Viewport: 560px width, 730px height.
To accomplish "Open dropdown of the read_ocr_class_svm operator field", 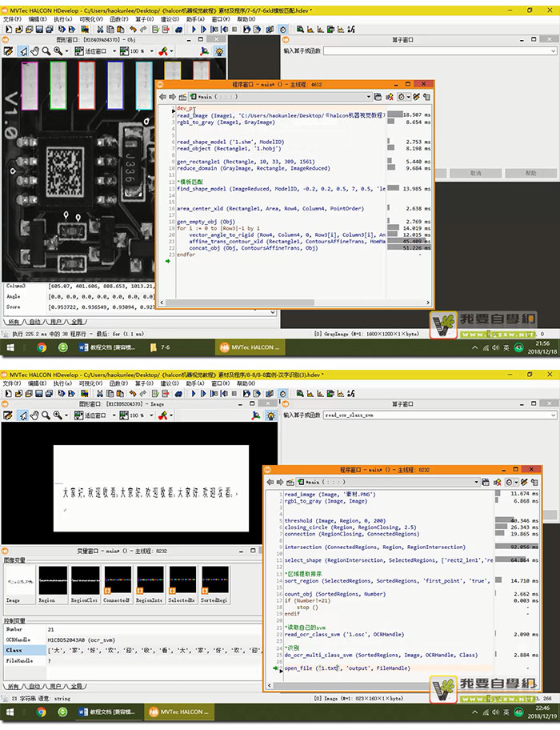I will [x=553, y=415].
